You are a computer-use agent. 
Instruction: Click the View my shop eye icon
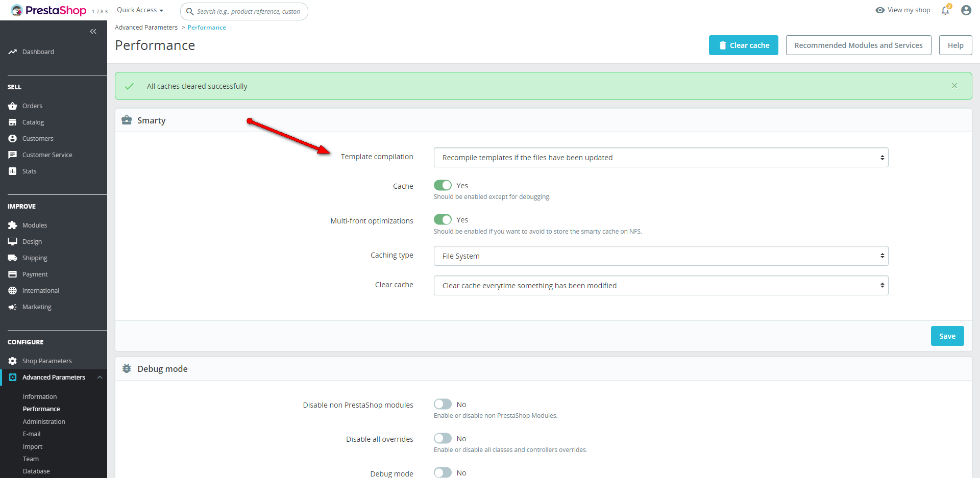880,10
